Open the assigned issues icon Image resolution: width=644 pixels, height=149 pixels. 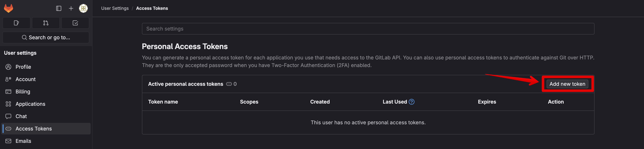[x=16, y=23]
